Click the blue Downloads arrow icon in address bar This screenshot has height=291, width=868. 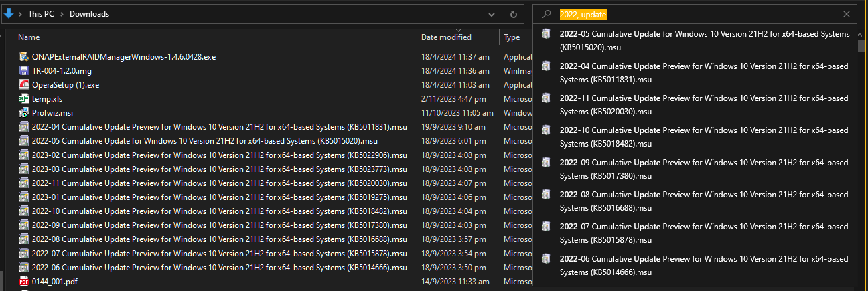pos(9,13)
